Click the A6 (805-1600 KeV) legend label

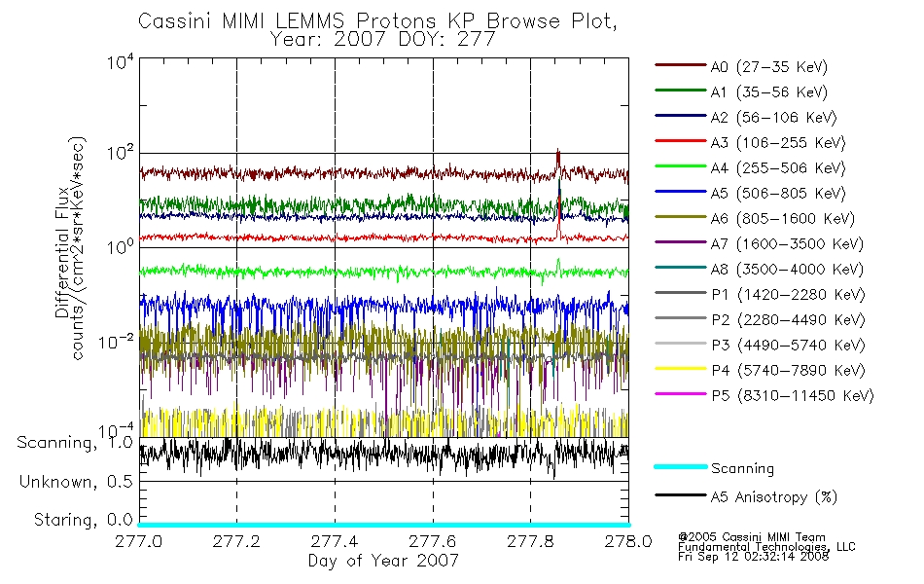pyautogui.click(x=783, y=219)
